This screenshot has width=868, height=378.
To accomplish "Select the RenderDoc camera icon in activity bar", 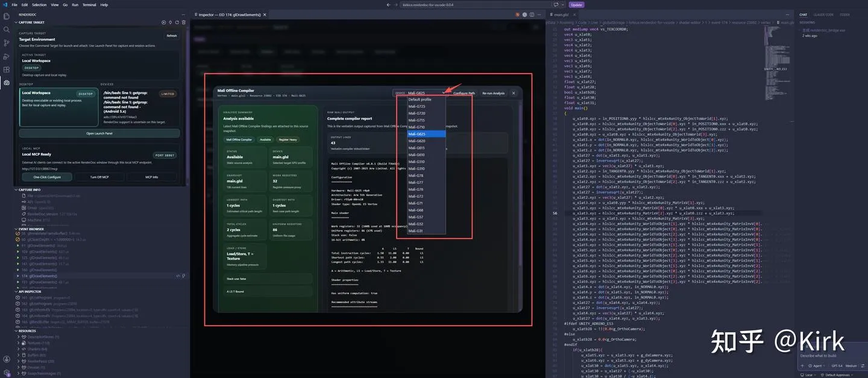I will tap(7, 83).
